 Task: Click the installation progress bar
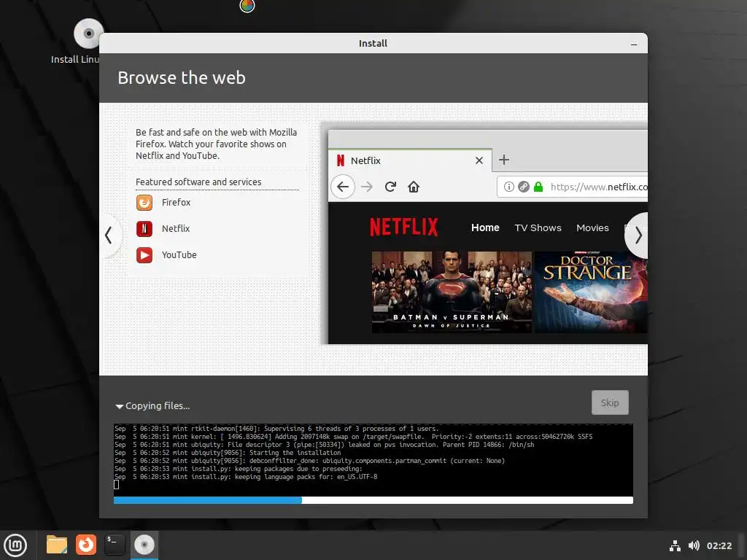(x=373, y=500)
